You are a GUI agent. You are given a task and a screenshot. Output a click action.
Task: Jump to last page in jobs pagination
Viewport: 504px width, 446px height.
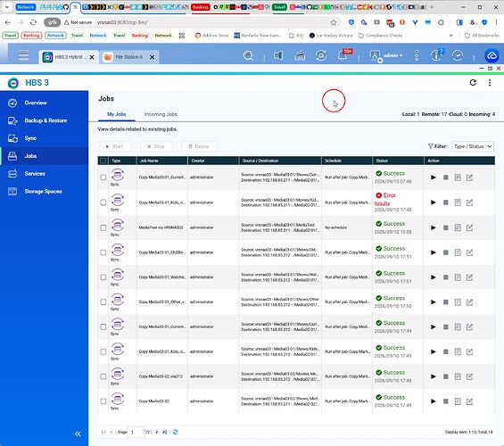[164, 433]
